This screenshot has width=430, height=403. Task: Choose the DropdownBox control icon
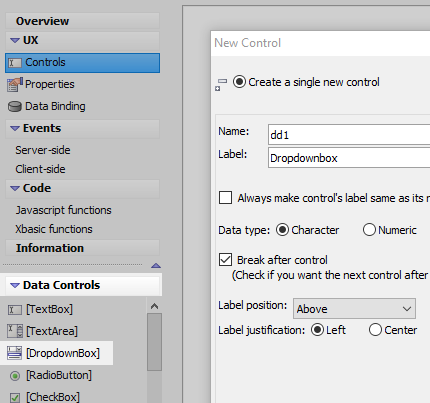tap(15, 353)
